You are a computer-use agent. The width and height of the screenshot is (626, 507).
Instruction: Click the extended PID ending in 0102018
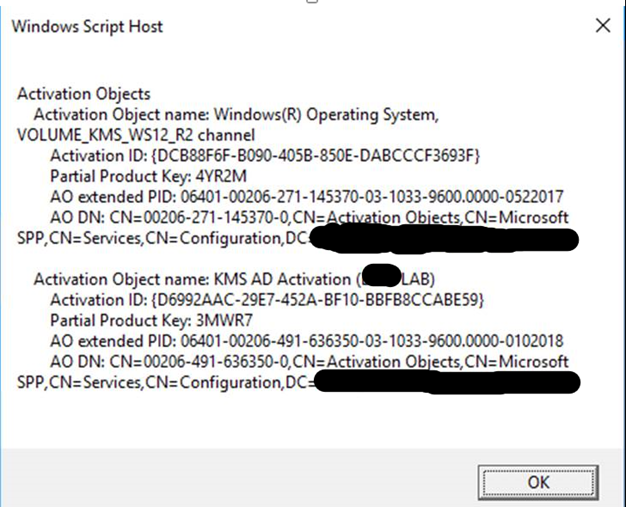click(306, 341)
